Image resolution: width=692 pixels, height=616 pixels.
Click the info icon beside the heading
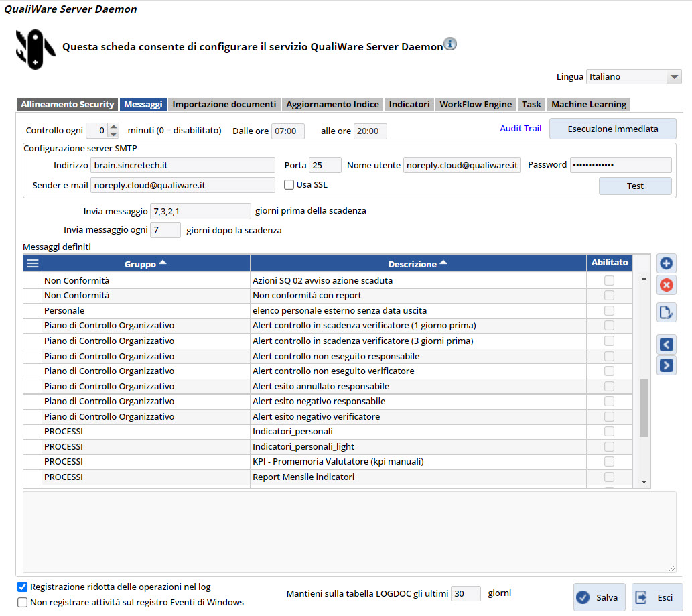point(450,44)
